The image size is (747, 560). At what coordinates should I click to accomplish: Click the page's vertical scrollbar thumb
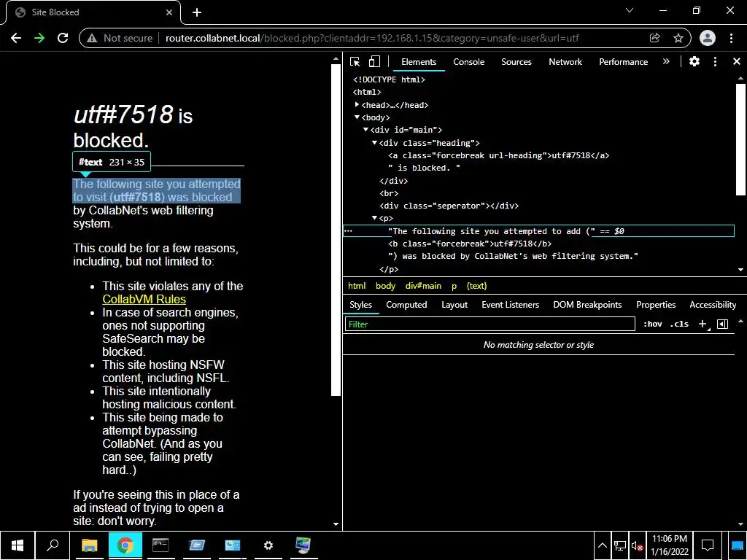336,230
